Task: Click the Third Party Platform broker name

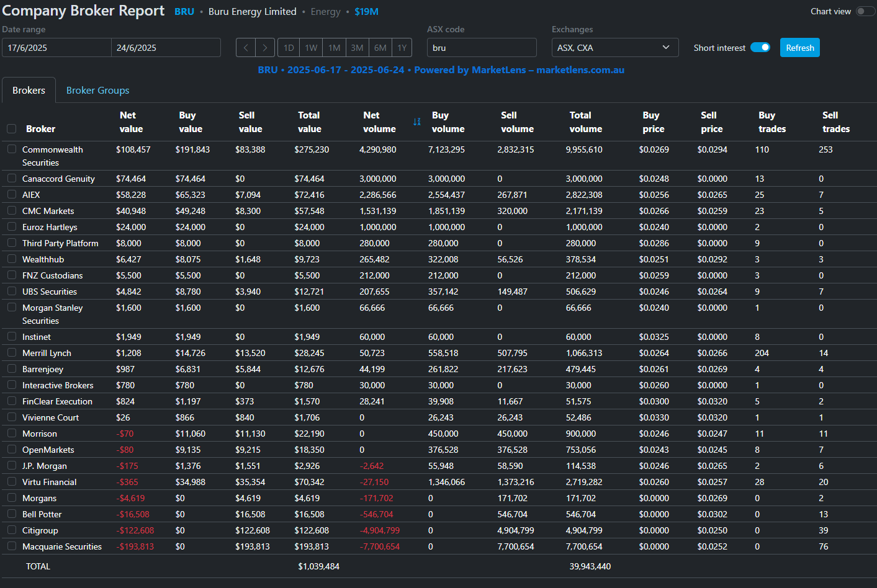Action: (60, 243)
